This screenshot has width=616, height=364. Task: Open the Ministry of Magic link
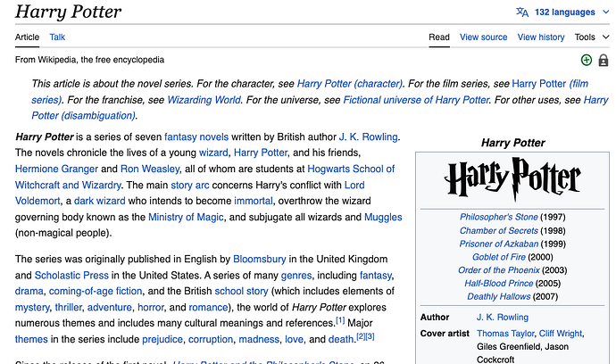pos(186,217)
